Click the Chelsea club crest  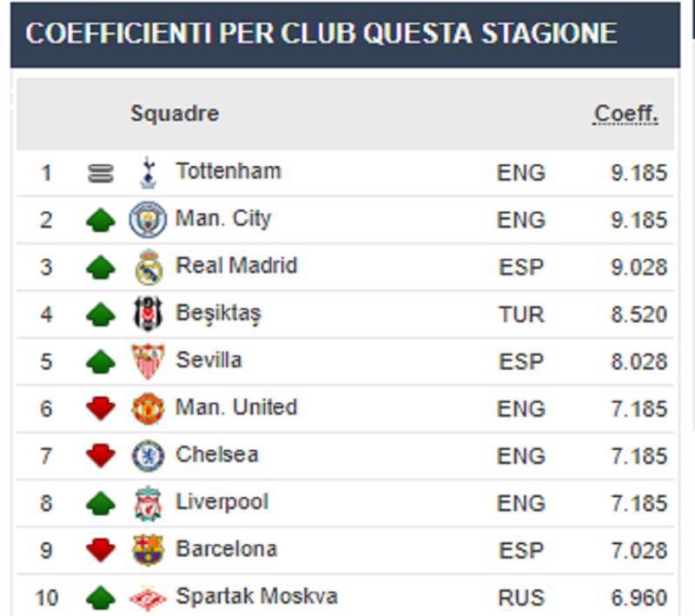click(x=148, y=455)
